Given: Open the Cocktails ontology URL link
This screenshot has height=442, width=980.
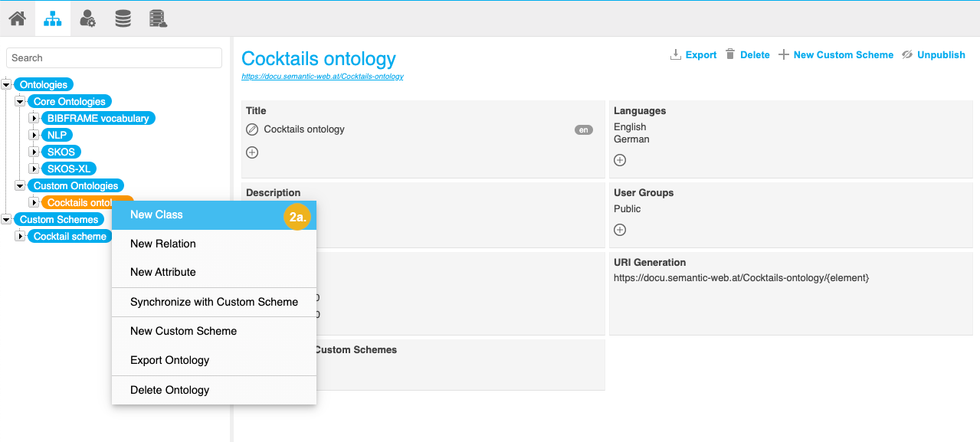Looking at the screenshot, I should tap(322, 77).
